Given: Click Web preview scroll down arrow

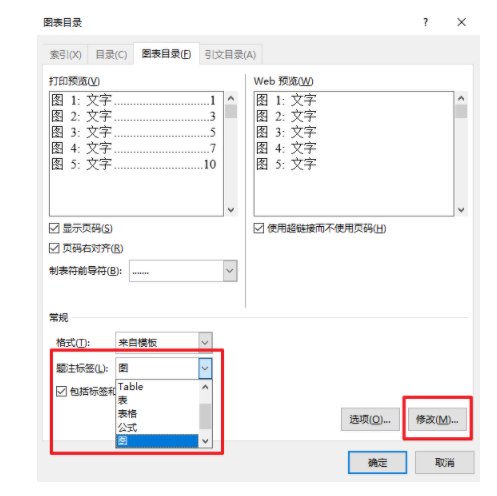Looking at the screenshot, I should click(461, 210).
